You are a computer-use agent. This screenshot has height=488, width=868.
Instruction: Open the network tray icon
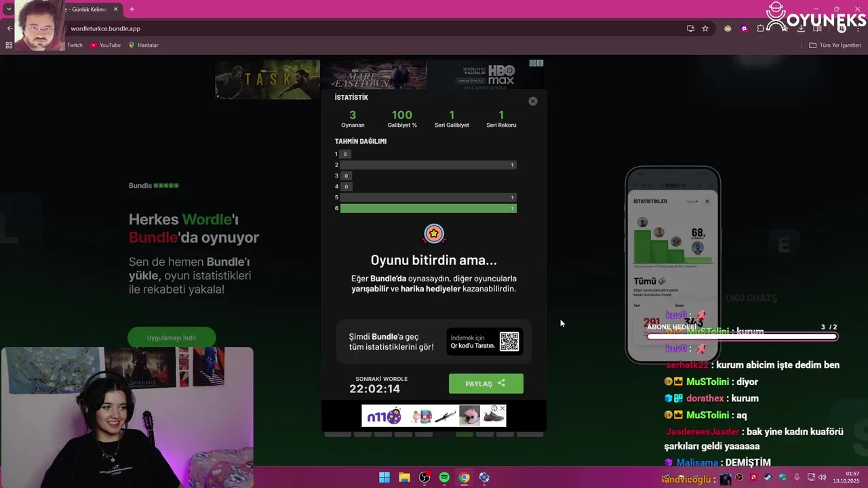point(811,478)
